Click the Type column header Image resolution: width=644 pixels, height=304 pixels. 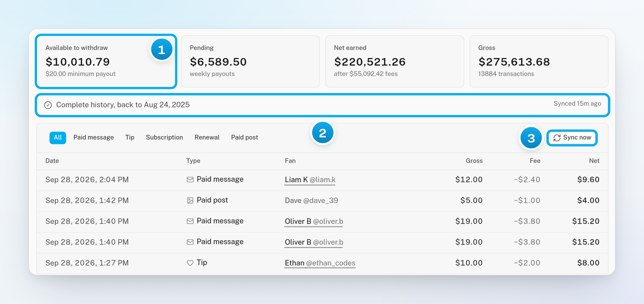193,161
